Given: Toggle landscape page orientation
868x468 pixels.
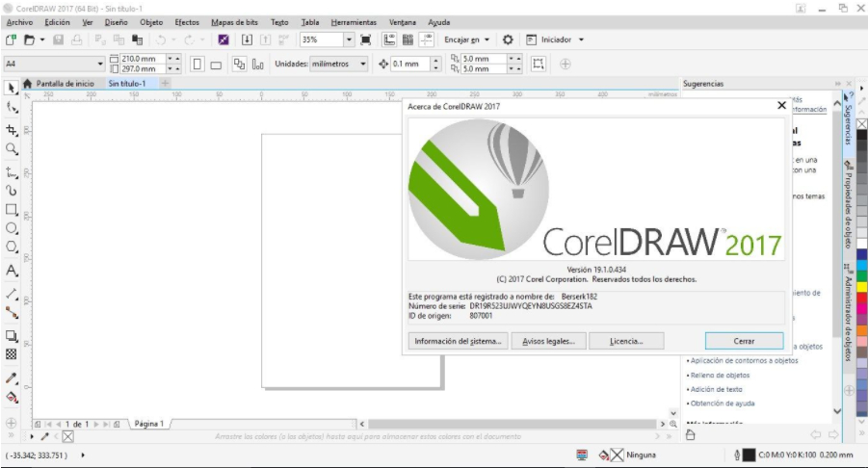Looking at the screenshot, I should coord(216,65).
